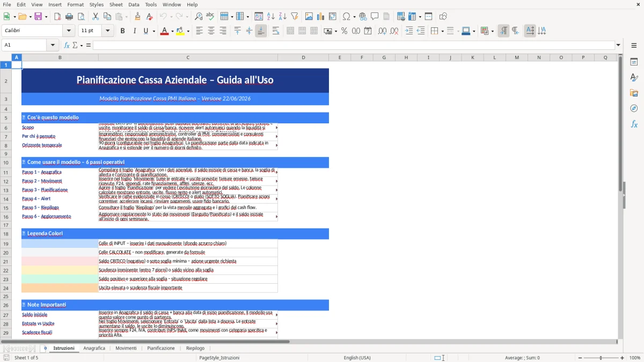
Task: Toggle Align Right
Action: [223, 31]
